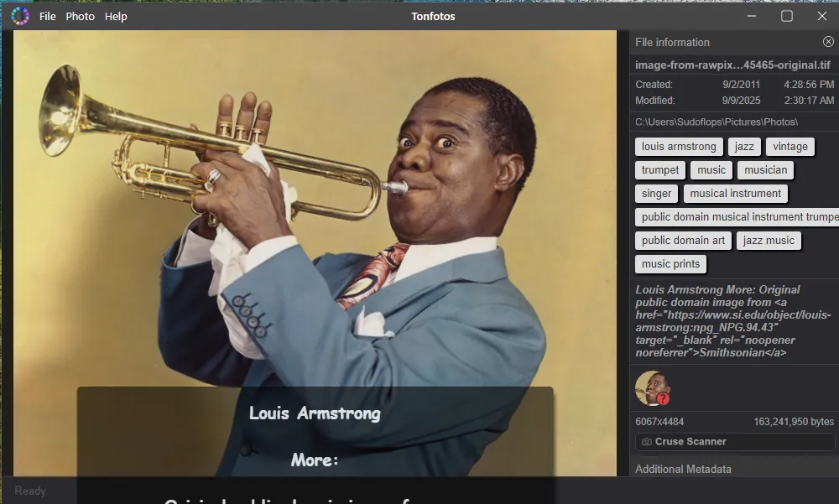
Task: Click the camera icon beside Cruse Scanner
Action: click(x=647, y=442)
